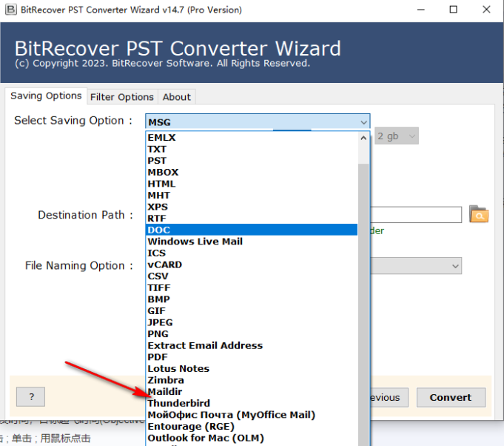Maximize the PST Converter Wizard window
Screen dimensions: 504x446
point(453,10)
